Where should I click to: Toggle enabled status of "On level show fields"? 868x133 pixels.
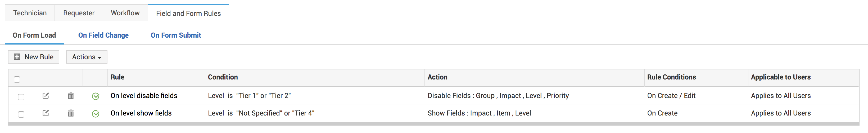96,114
